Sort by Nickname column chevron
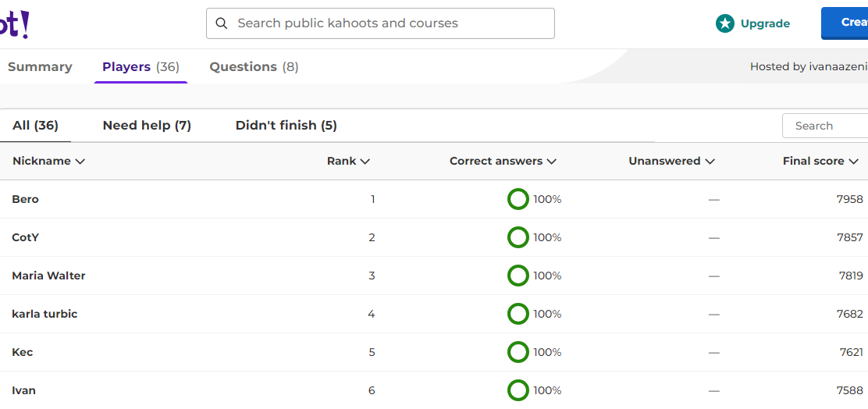Image resolution: width=868 pixels, height=409 pixels. (80, 162)
